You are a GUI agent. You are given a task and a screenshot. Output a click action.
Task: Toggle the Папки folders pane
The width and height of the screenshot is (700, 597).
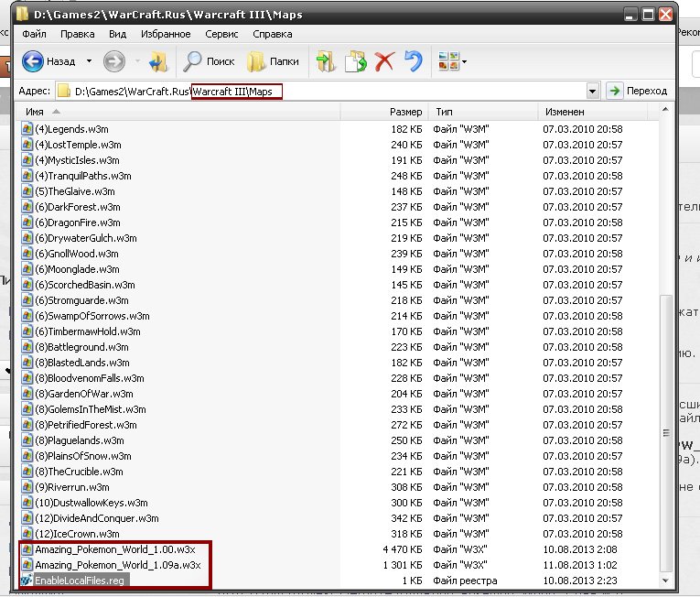[273, 61]
